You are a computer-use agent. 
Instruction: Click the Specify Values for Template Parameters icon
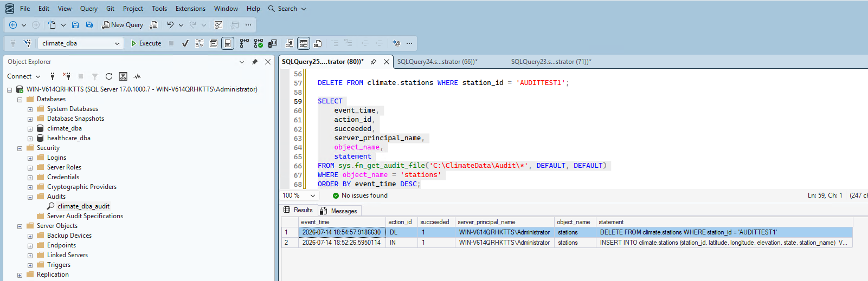[x=396, y=43]
